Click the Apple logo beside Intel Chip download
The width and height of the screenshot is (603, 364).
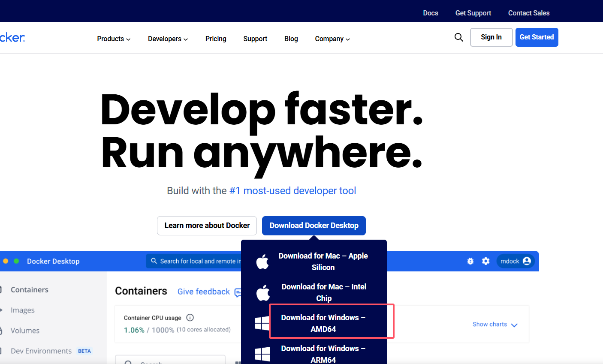point(263,292)
